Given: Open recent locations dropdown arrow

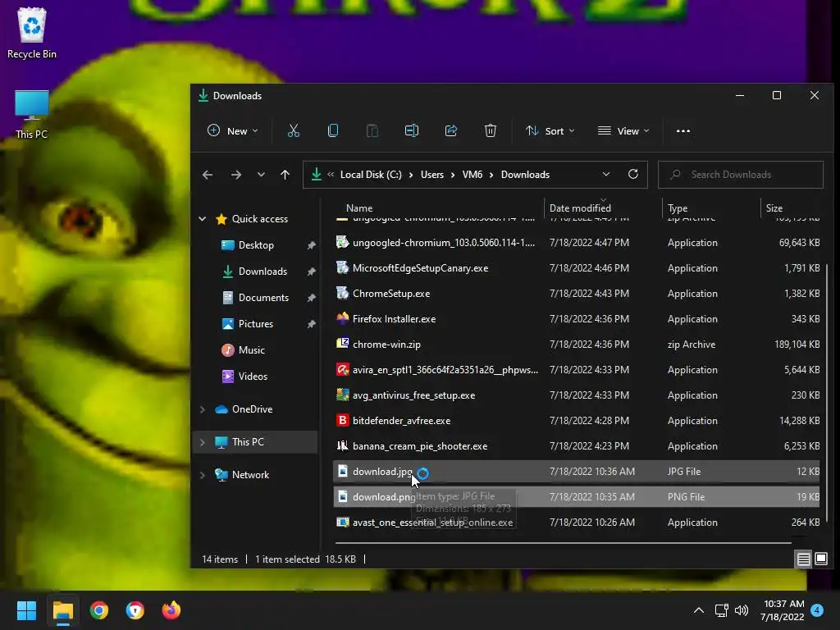Looking at the screenshot, I should coord(260,175).
